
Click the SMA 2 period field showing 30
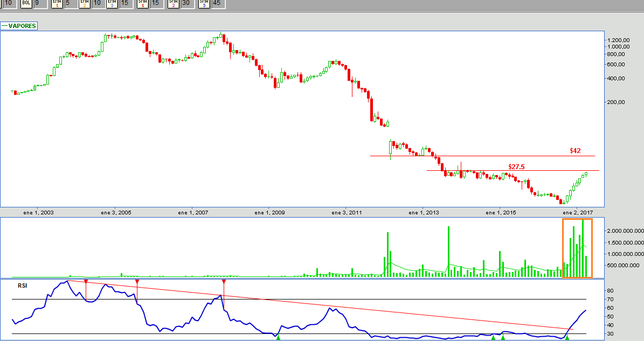pyautogui.click(x=186, y=3)
